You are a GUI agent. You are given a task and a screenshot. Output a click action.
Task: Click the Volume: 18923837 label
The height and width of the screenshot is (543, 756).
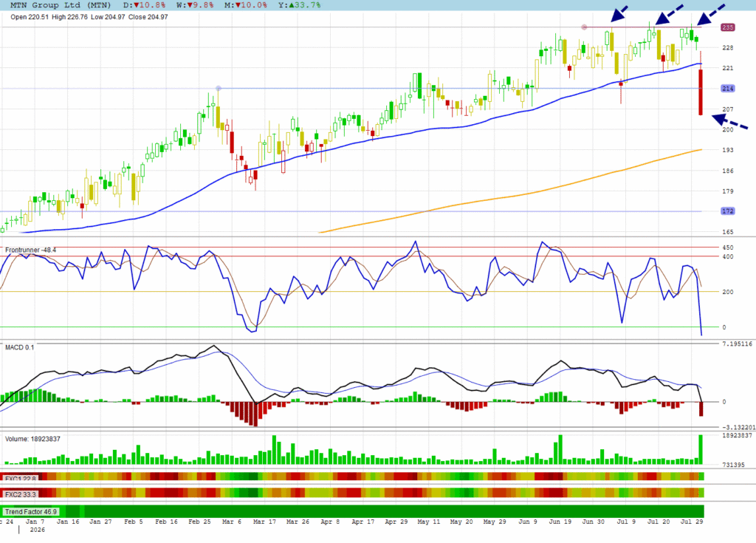[x=32, y=439]
